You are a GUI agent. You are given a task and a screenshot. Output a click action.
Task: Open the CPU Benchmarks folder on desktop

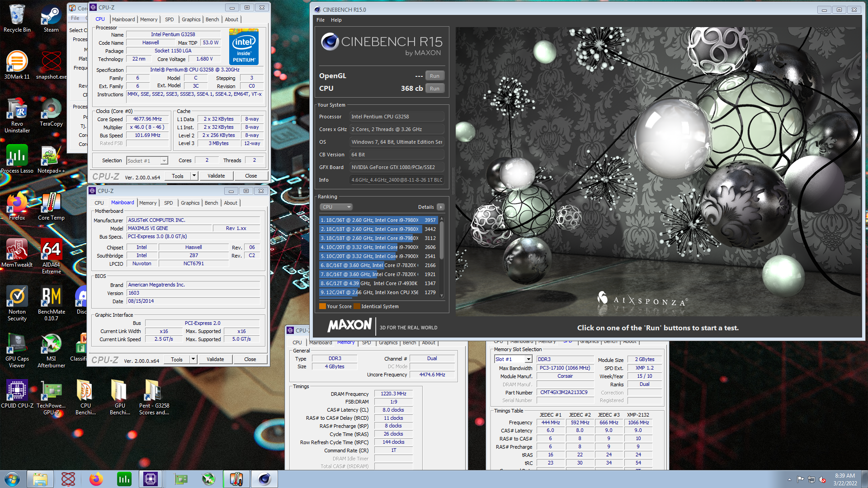coord(85,397)
